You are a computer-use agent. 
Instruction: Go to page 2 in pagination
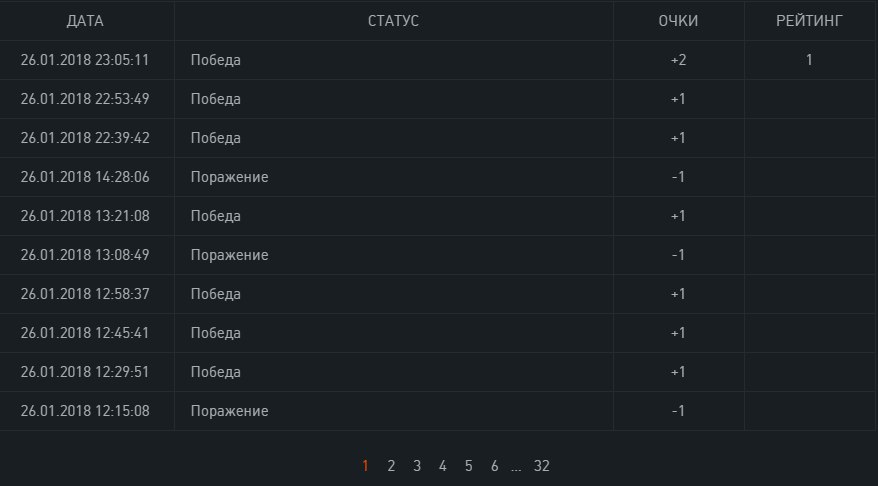coord(391,466)
